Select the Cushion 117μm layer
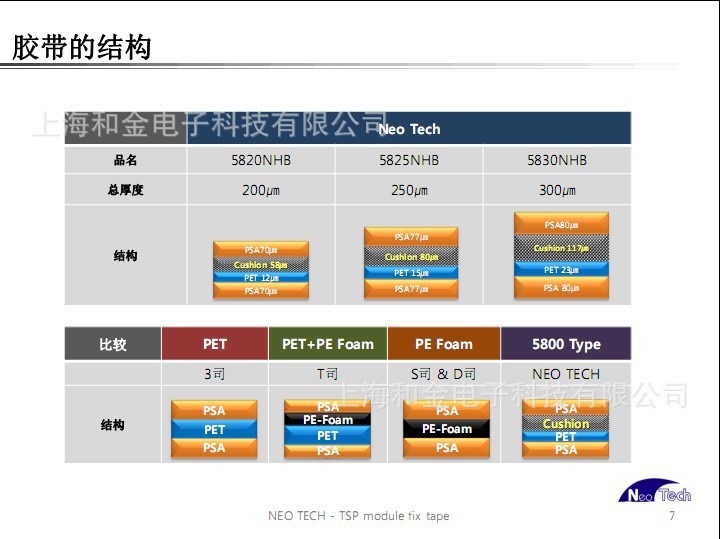 point(561,248)
